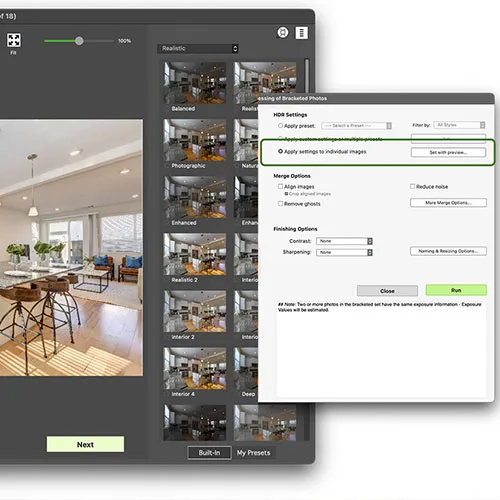Tick the checkbox beside the Photographic label
The width and height of the screenshot is (500, 500).
167,166
